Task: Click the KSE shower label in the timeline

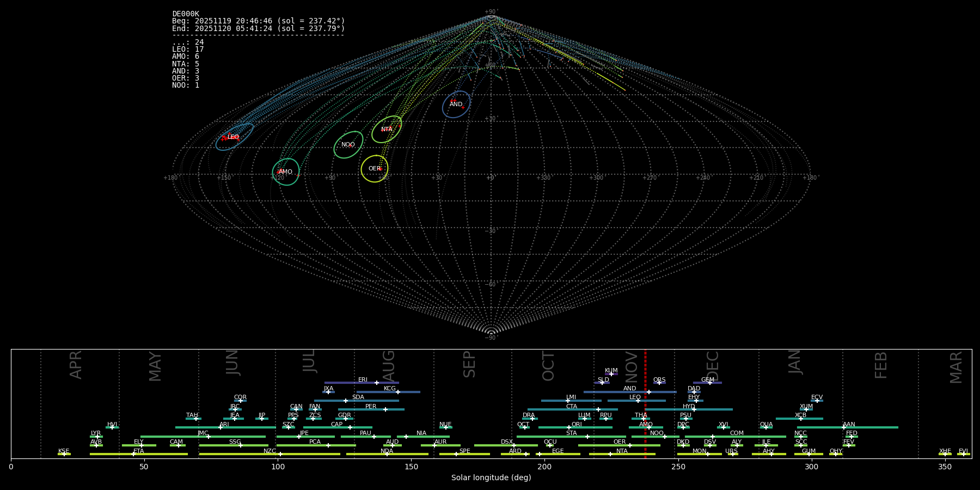Action: tap(64, 451)
